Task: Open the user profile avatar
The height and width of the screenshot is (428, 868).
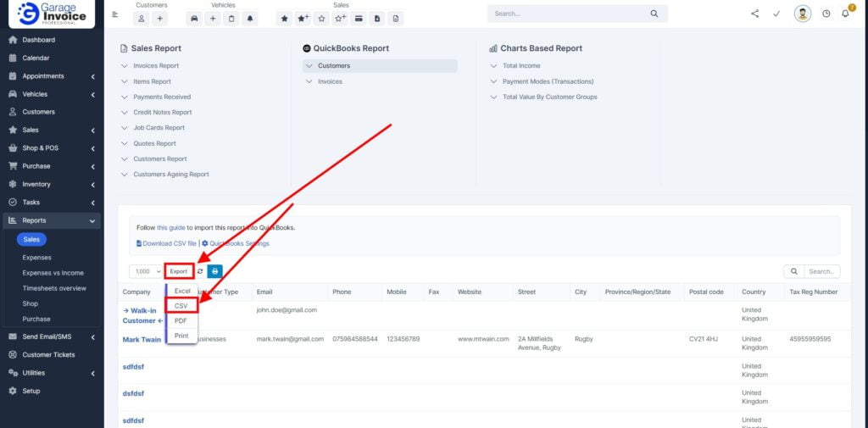Action: click(x=803, y=14)
